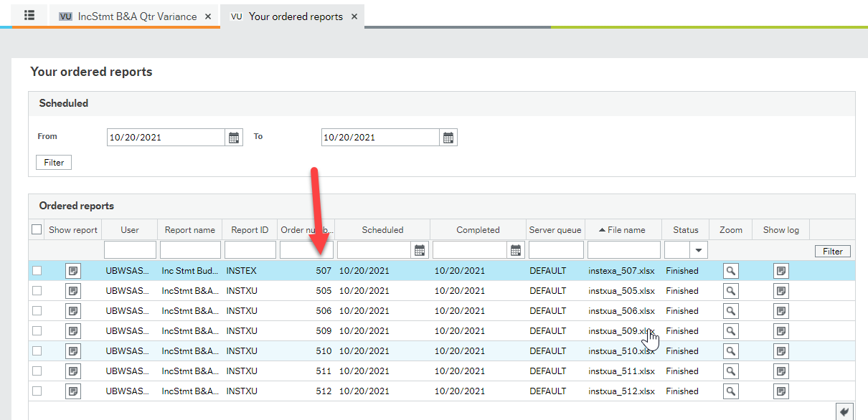Open the From date picker

[x=234, y=137]
